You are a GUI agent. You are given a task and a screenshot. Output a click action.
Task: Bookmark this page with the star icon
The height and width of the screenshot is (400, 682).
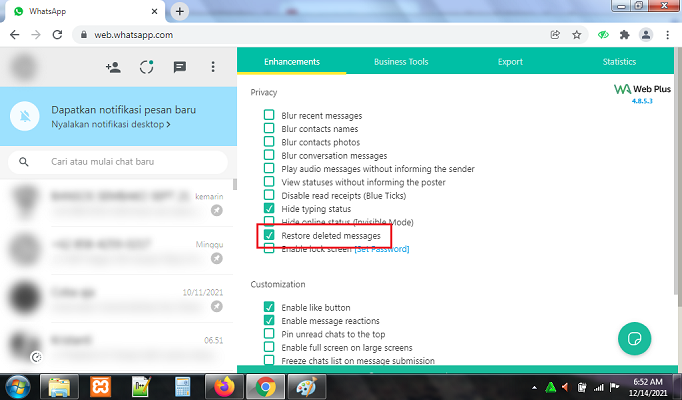(577, 35)
